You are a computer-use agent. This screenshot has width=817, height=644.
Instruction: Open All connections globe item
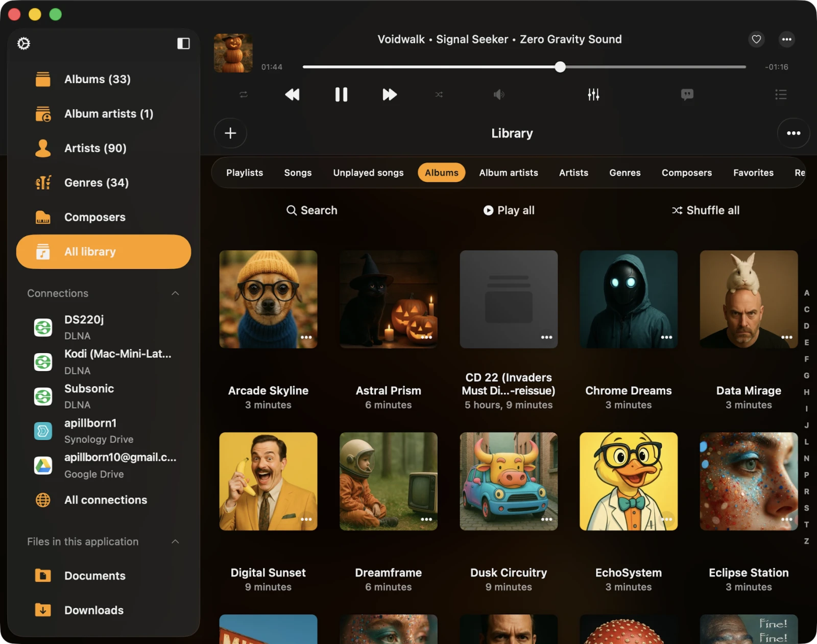(105, 500)
